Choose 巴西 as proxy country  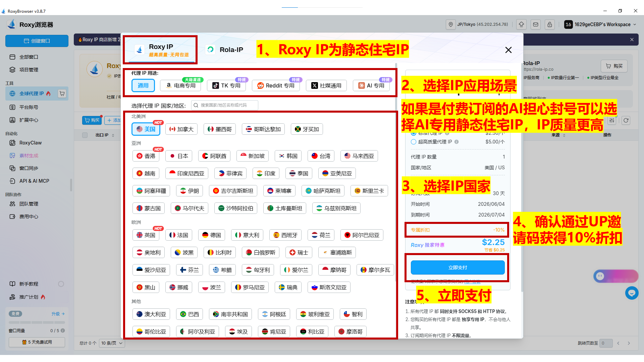tap(190, 314)
